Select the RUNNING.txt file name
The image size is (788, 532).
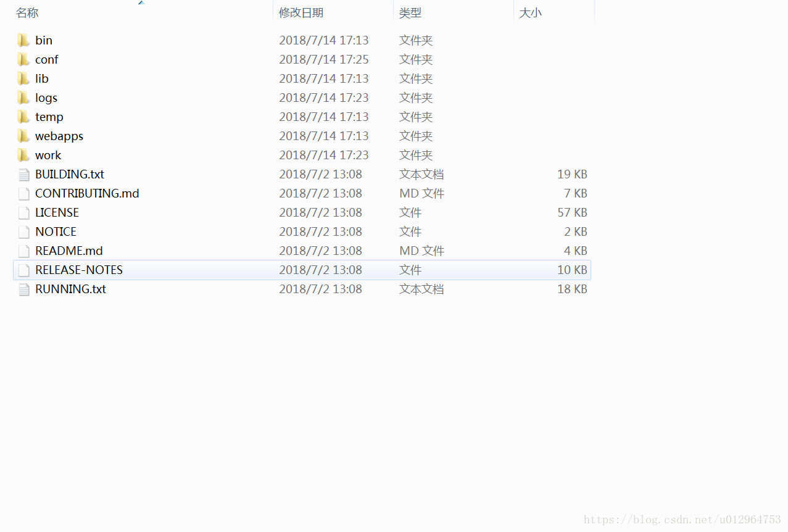[70, 289]
